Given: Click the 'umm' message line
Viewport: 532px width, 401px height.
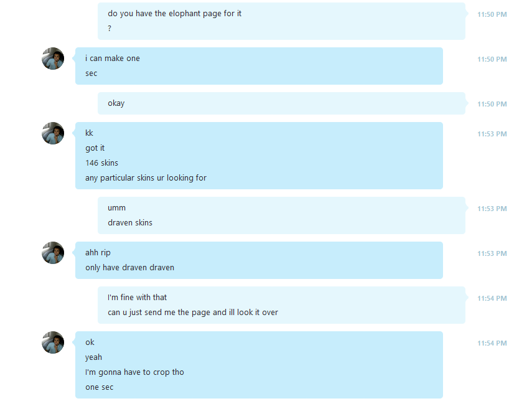Looking at the screenshot, I should (117, 208).
